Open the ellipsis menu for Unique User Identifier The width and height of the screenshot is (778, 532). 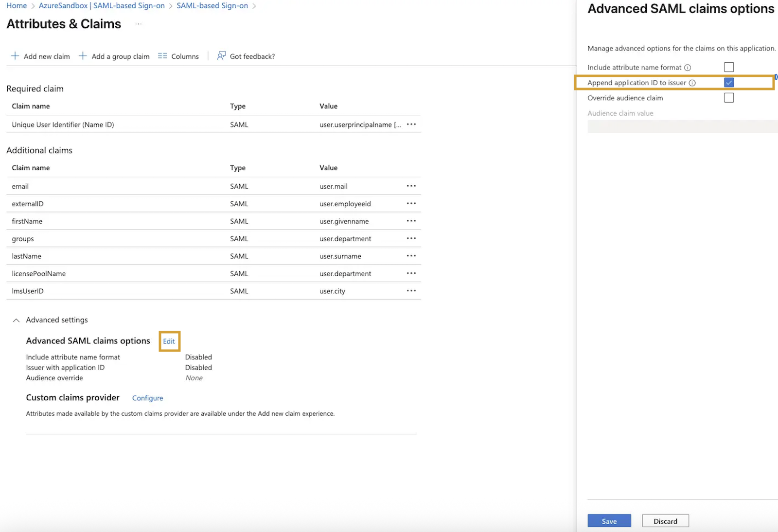click(x=411, y=124)
